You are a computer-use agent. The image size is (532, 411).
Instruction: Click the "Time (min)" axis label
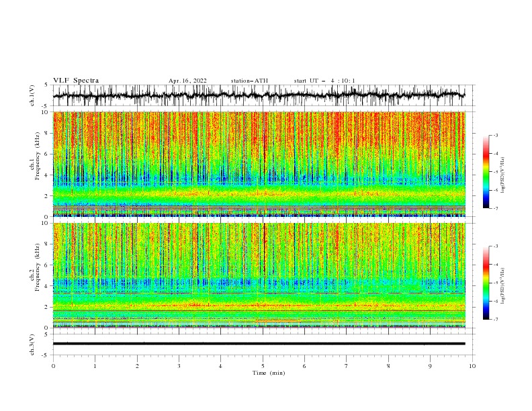(269, 373)
